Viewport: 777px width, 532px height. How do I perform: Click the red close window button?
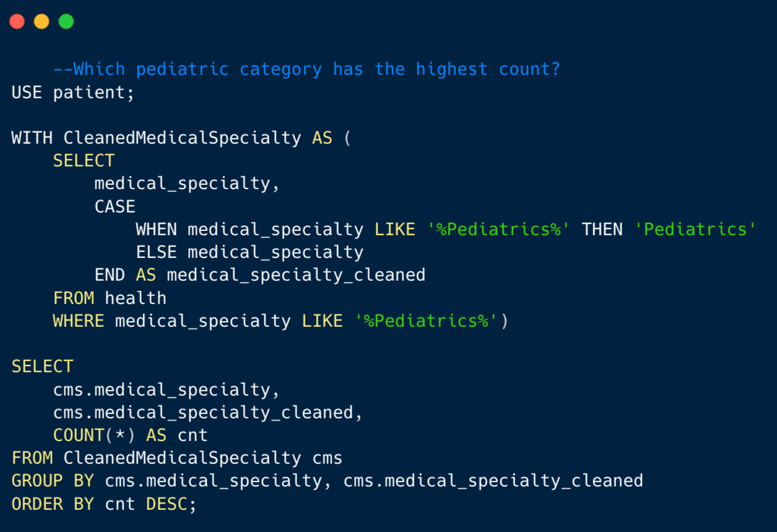coord(17,22)
